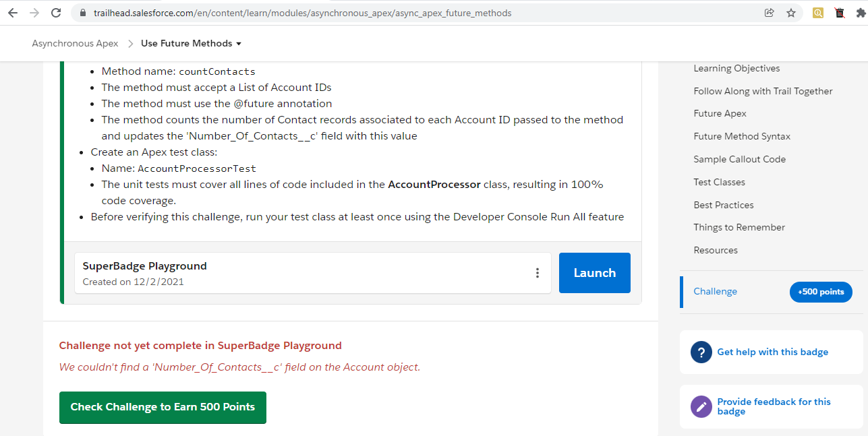The width and height of the screenshot is (868, 436).
Task: Select Get help with this badge
Action: pos(772,352)
